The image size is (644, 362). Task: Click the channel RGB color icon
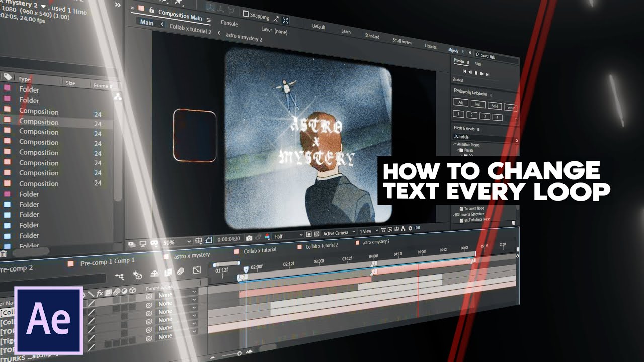coord(267,236)
